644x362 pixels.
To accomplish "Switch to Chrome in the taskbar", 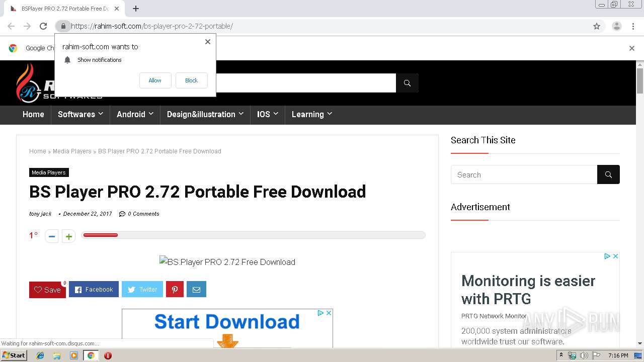I will pos(91,355).
